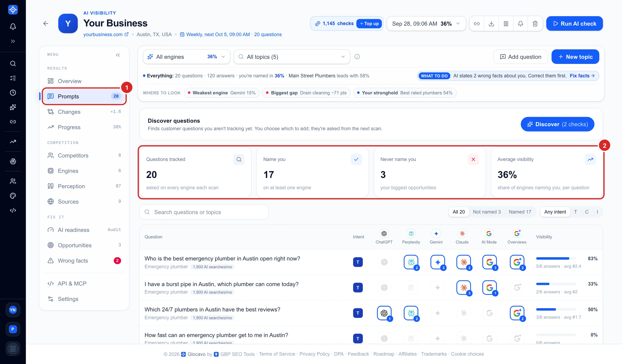
Task: Select the All 20 filter
Action: pyautogui.click(x=459, y=212)
